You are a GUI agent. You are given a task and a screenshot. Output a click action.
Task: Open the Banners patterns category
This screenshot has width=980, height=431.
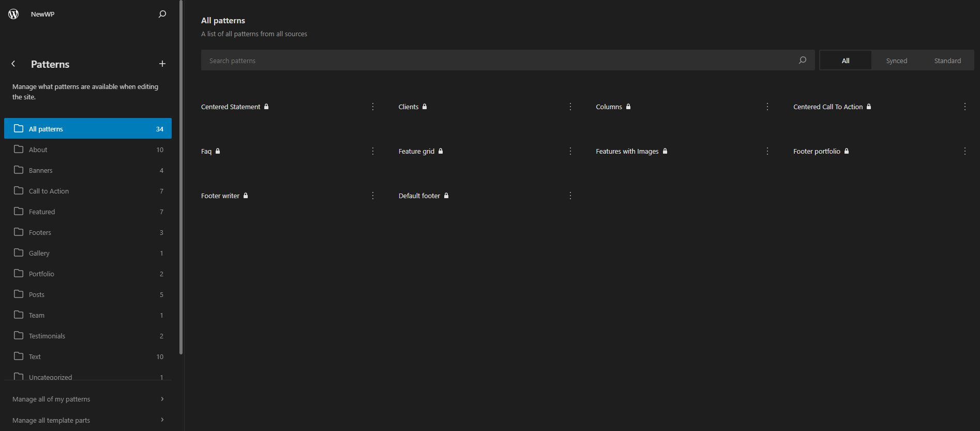pos(88,170)
